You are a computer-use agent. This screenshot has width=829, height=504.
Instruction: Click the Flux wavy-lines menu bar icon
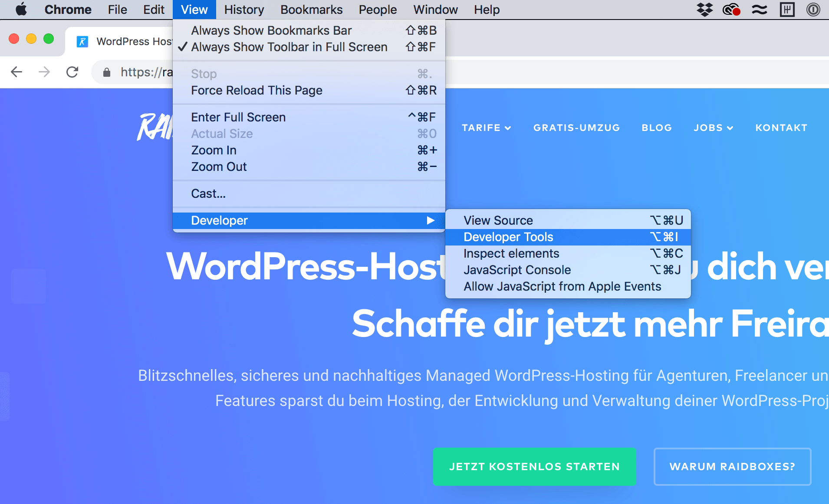(760, 9)
